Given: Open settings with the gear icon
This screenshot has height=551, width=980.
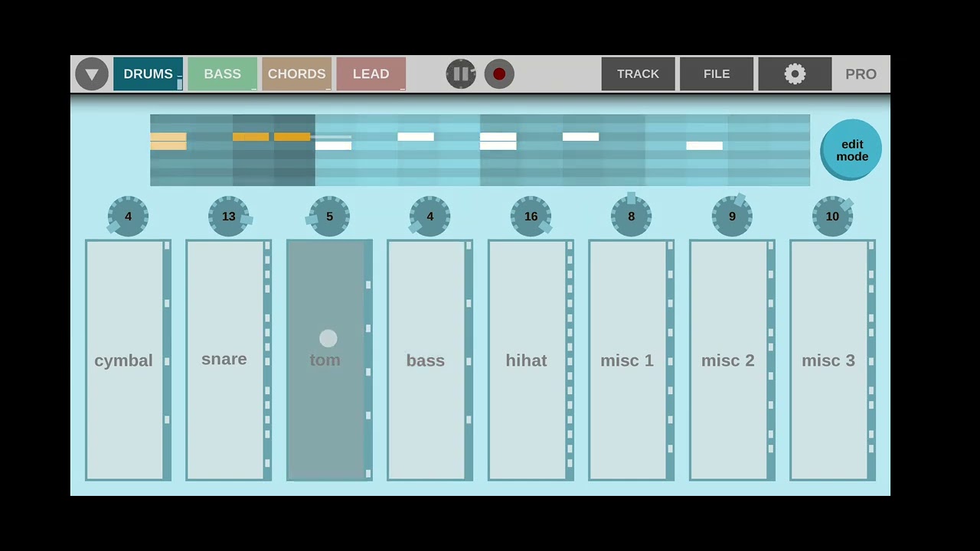Looking at the screenshot, I should [795, 74].
